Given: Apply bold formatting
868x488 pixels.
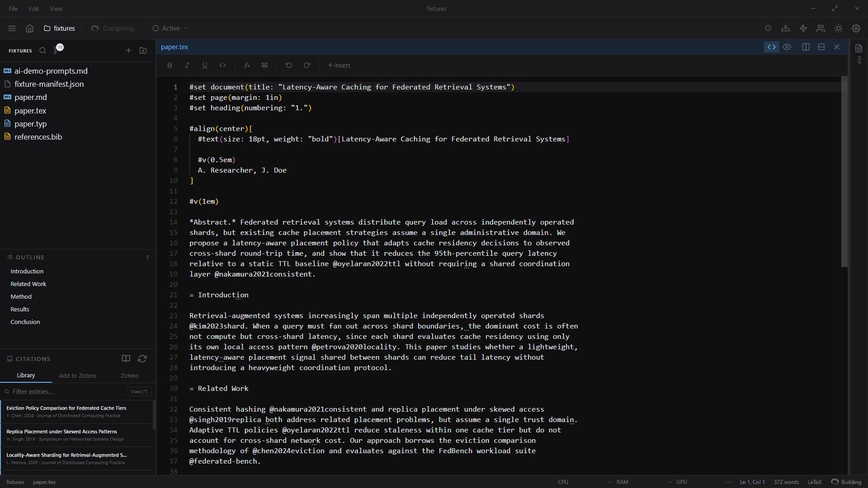Looking at the screenshot, I should point(170,65).
